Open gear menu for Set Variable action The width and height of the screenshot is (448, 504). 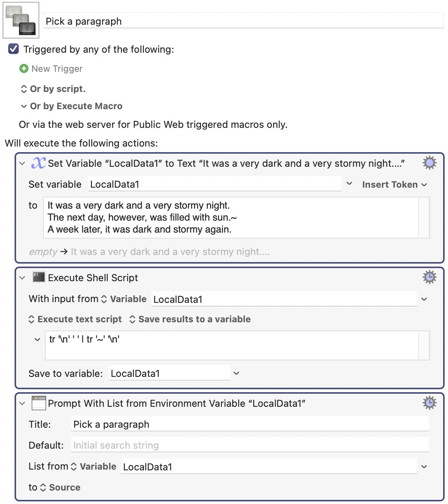click(429, 163)
